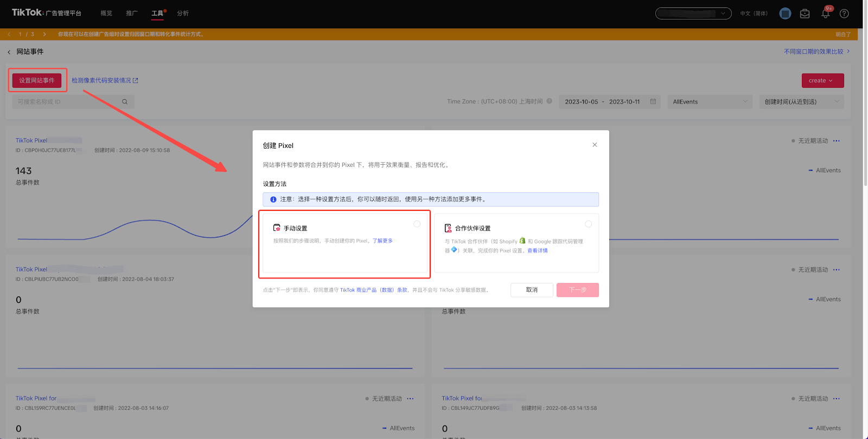
Task: Expand the create dropdown button
Action: point(823,81)
